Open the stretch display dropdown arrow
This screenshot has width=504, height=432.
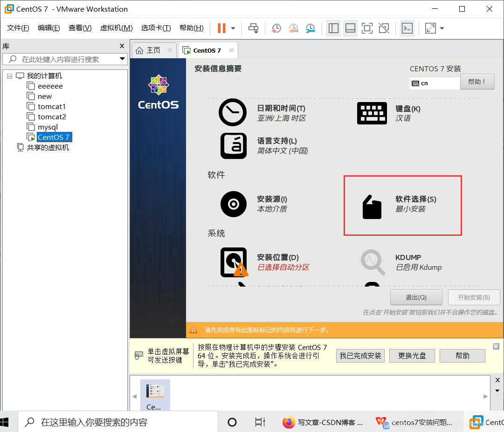(442, 28)
